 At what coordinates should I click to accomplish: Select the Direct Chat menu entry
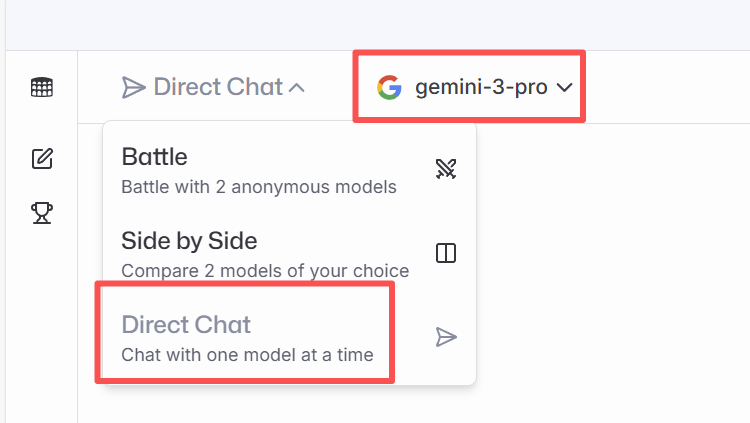[x=186, y=325]
